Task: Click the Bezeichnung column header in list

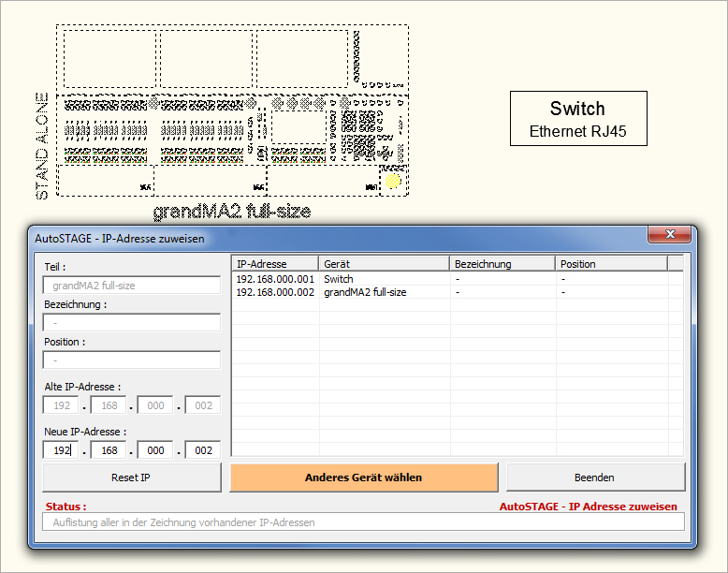Action: click(502, 264)
